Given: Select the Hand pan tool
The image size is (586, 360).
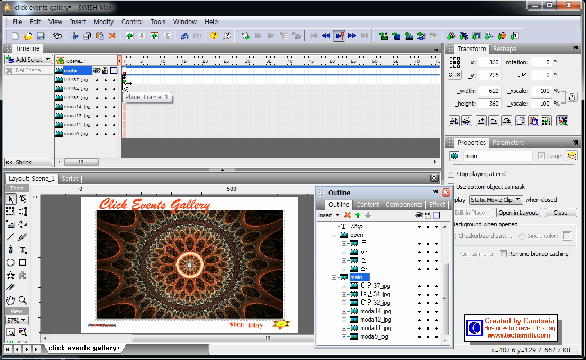Looking at the screenshot, I should point(11,300).
